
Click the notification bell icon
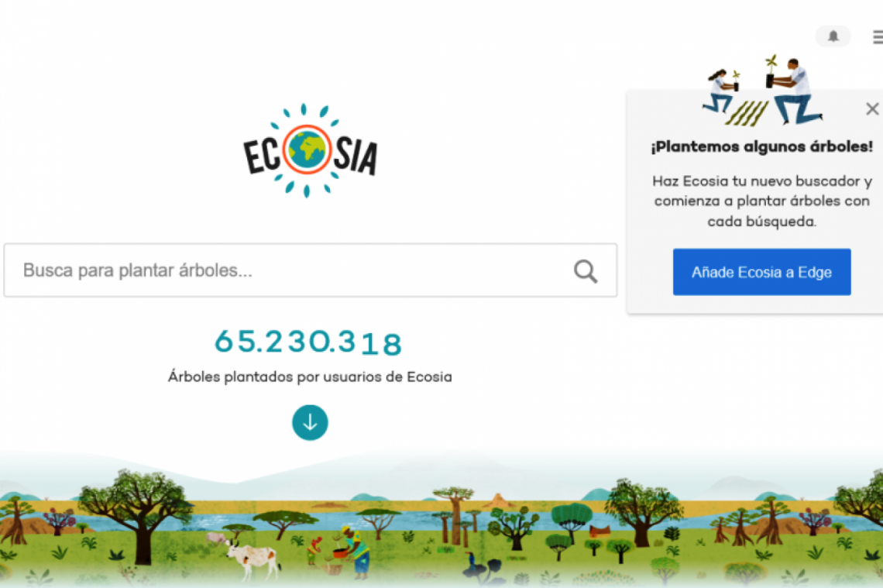[833, 36]
